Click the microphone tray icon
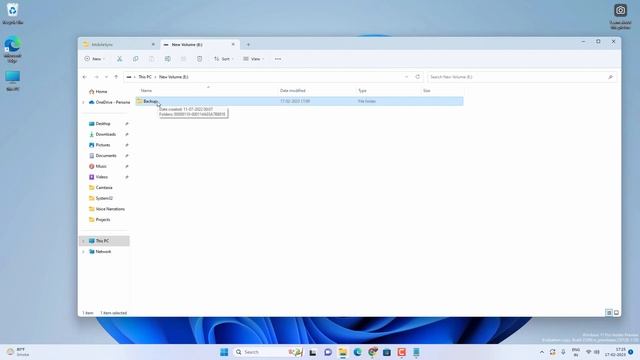This screenshot has width=640, height=360. (563, 352)
